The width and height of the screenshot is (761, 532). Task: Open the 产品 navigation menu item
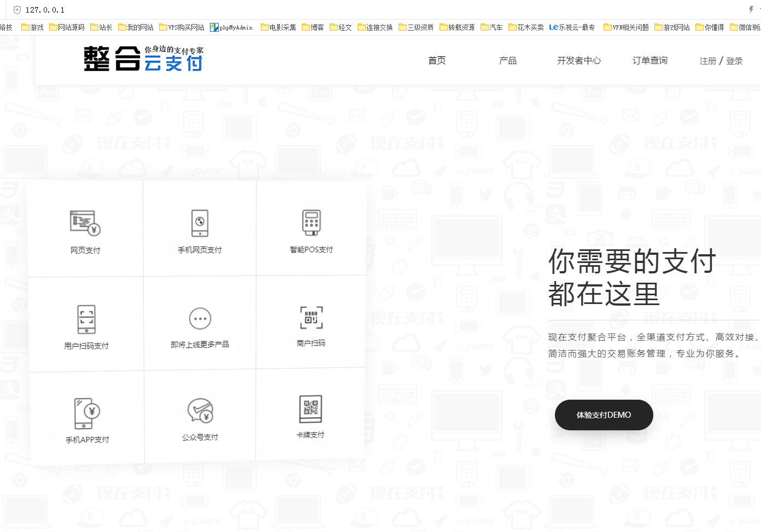tap(508, 61)
